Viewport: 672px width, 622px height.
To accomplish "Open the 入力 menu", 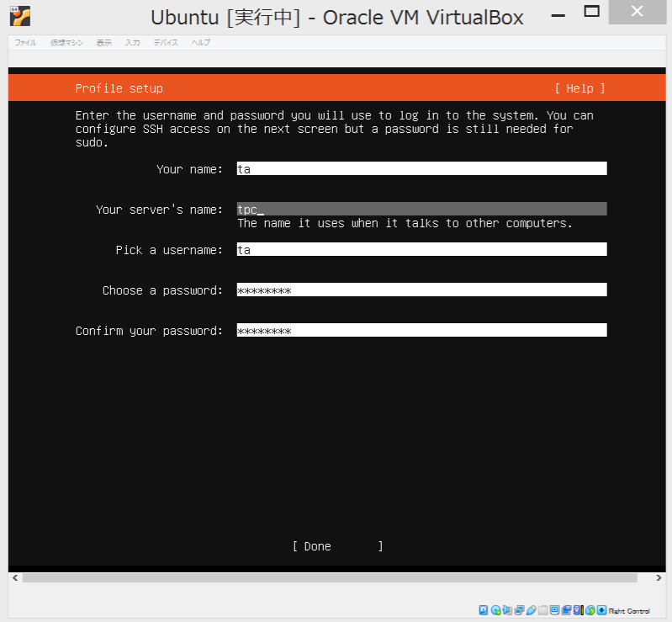I will [x=132, y=42].
